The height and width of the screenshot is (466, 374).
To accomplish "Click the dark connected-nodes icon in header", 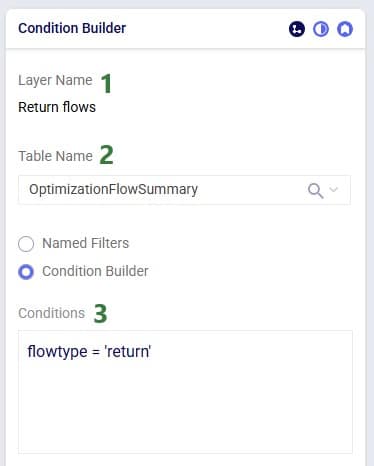I will click(x=297, y=29).
